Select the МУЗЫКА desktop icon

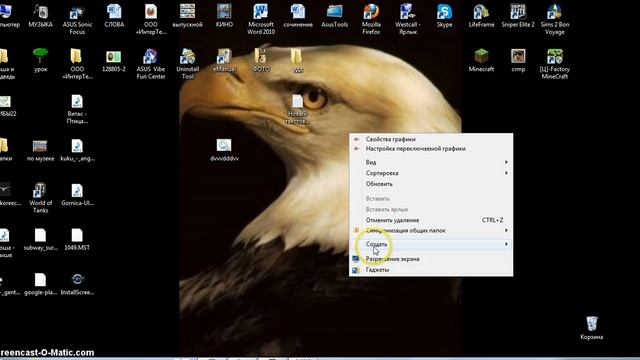[x=40, y=16]
